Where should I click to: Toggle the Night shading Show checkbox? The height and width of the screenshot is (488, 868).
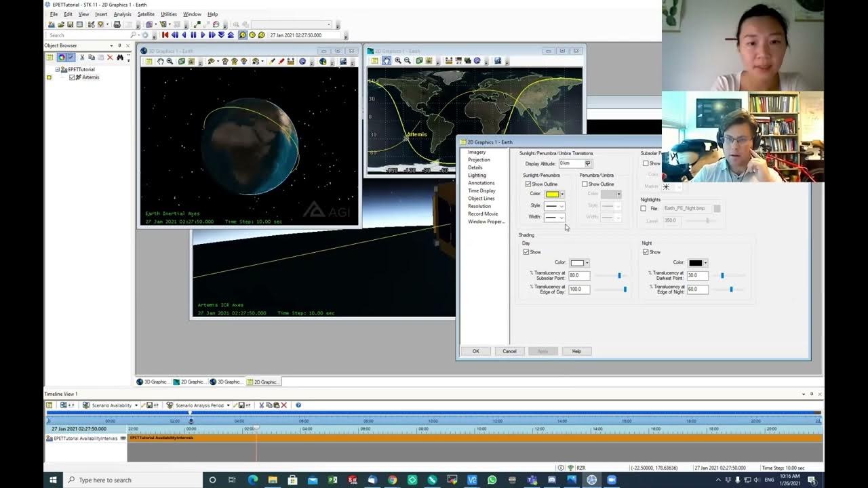646,251
